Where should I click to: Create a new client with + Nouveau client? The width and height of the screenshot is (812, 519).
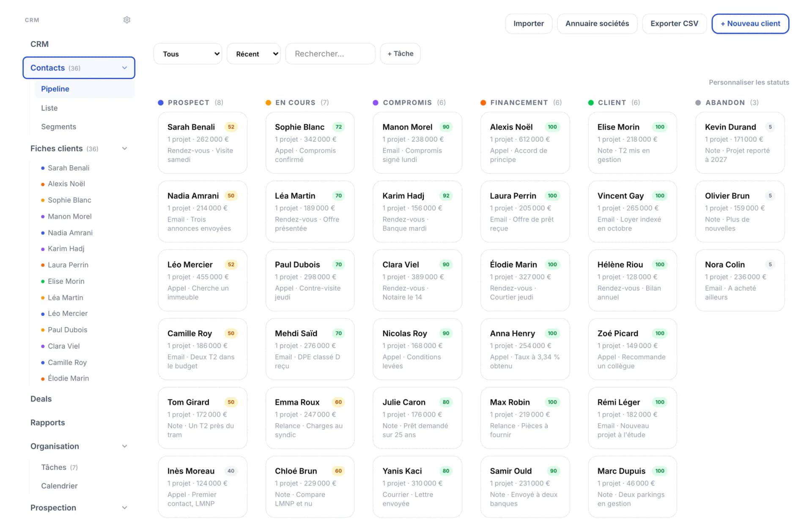(750, 24)
